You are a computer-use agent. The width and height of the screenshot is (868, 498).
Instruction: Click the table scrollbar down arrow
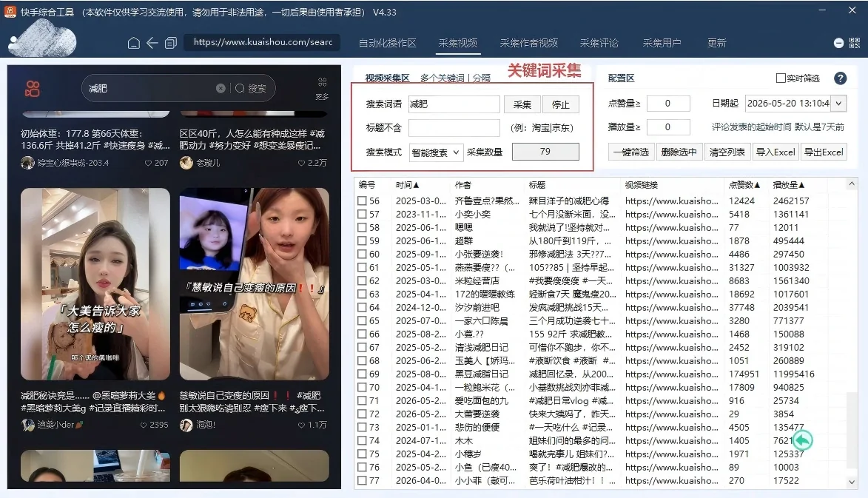852,482
